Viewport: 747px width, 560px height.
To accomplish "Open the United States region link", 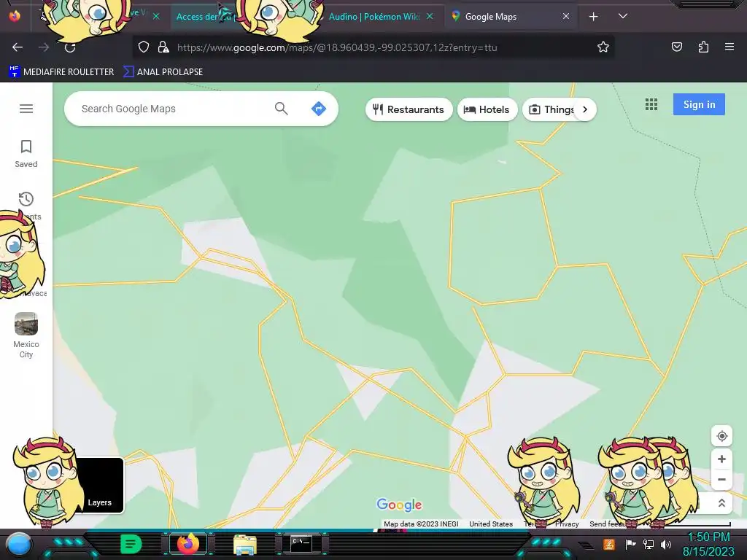I will 491,524.
